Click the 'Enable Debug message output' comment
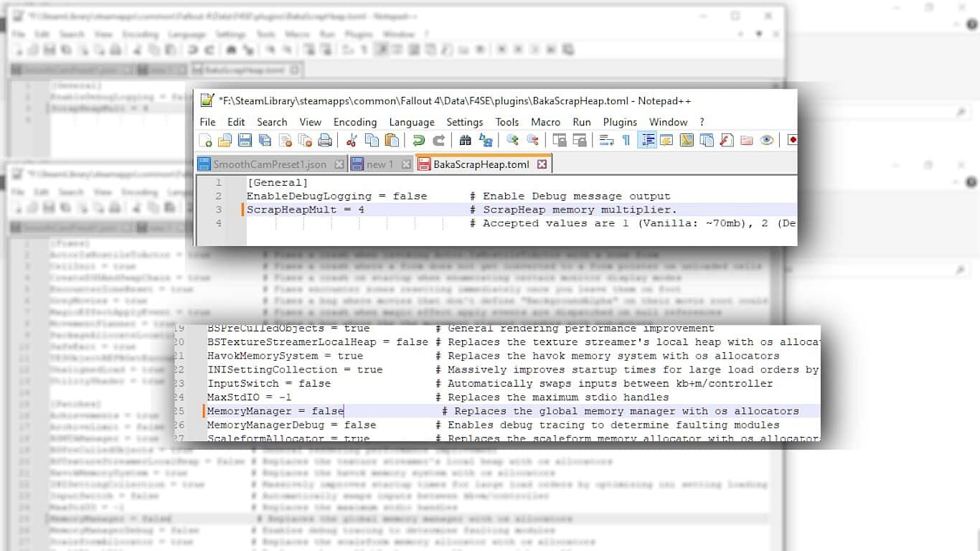The width and height of the screenshot is (980, 551). click(570, 196)
